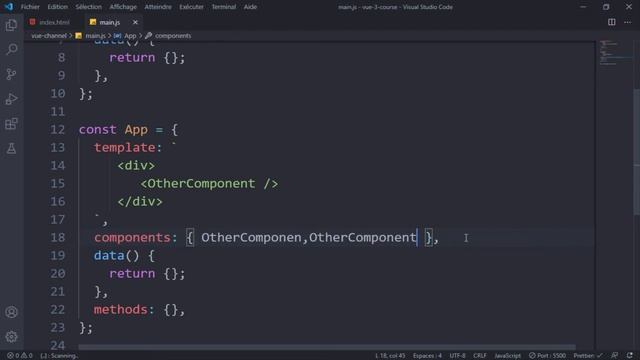The width and height of the screenshot is (640, 360).
Task: Click the horizontal scrollbar at editor bottom
Action: click(x=327, y=347)
